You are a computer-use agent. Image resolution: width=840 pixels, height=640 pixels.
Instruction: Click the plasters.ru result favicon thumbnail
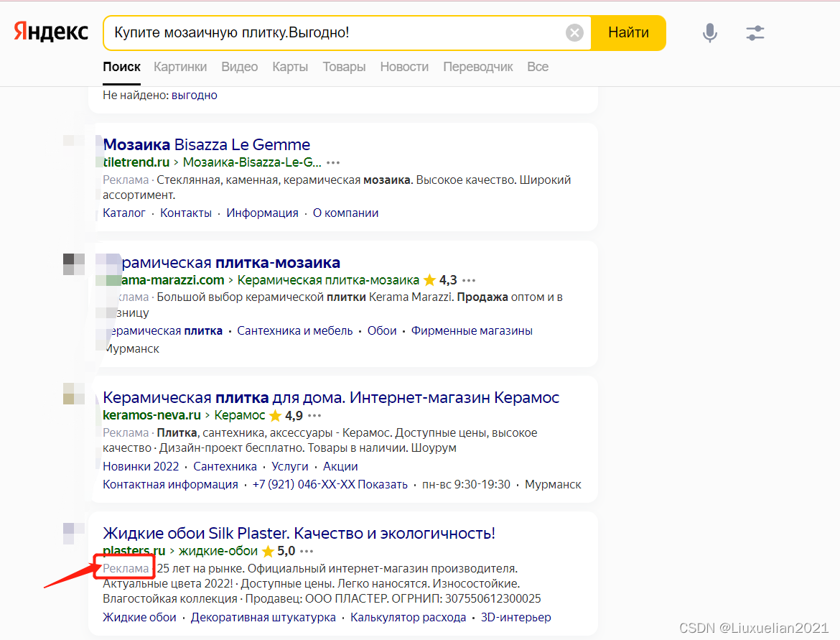74,533
